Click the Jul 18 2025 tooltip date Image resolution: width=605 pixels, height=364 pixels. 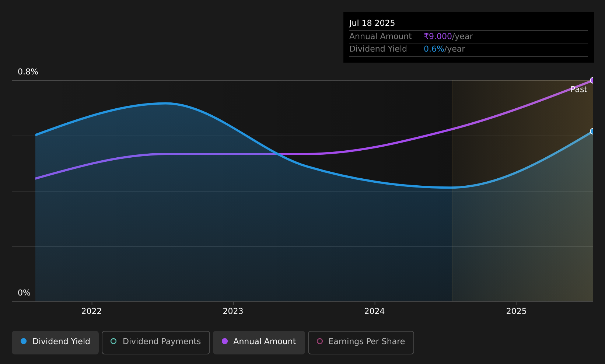coord(372,23)
